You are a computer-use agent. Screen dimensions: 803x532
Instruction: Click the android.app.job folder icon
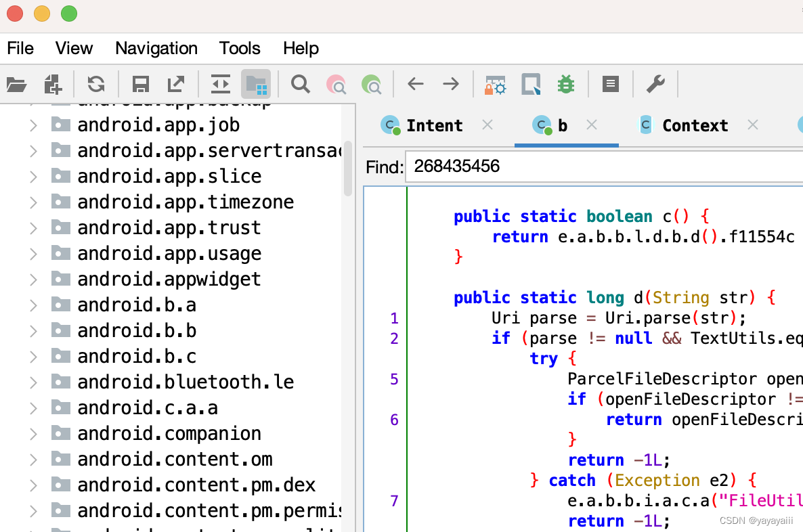pos(60,125)
